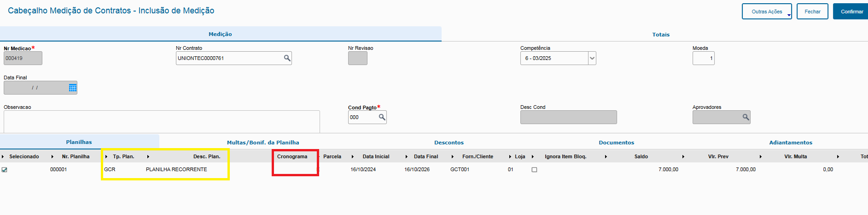Viewport: 868px width, 215px height.
Task: Click the Nr Medicao field showing 000419
Action: (x=23, y=58)
